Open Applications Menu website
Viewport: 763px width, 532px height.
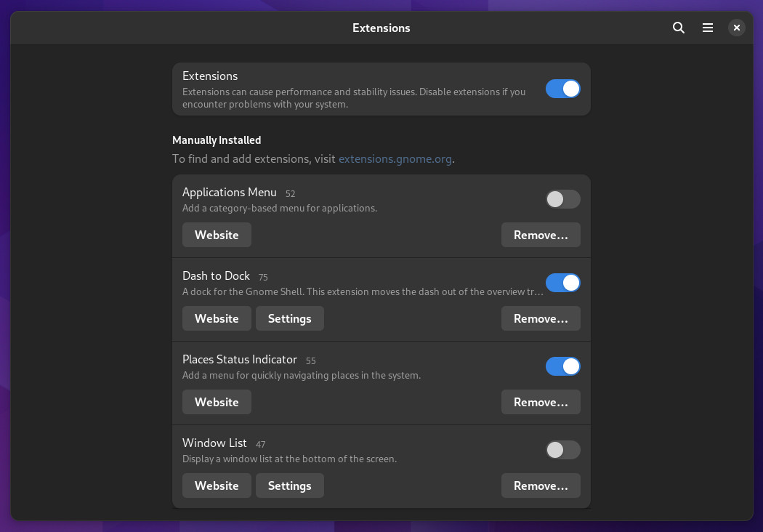pyautogui.click(x=217, y=235)
